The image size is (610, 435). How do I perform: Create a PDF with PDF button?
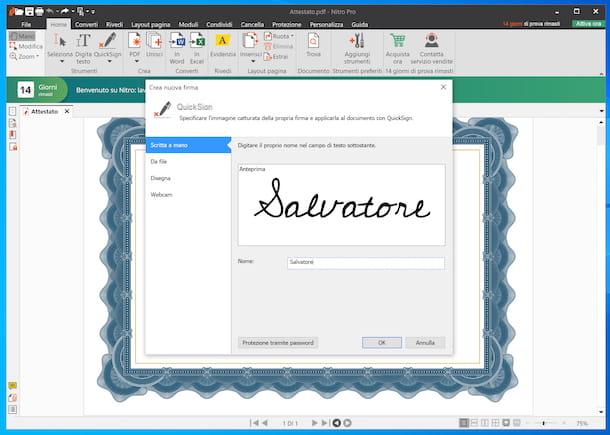[135, 45]
